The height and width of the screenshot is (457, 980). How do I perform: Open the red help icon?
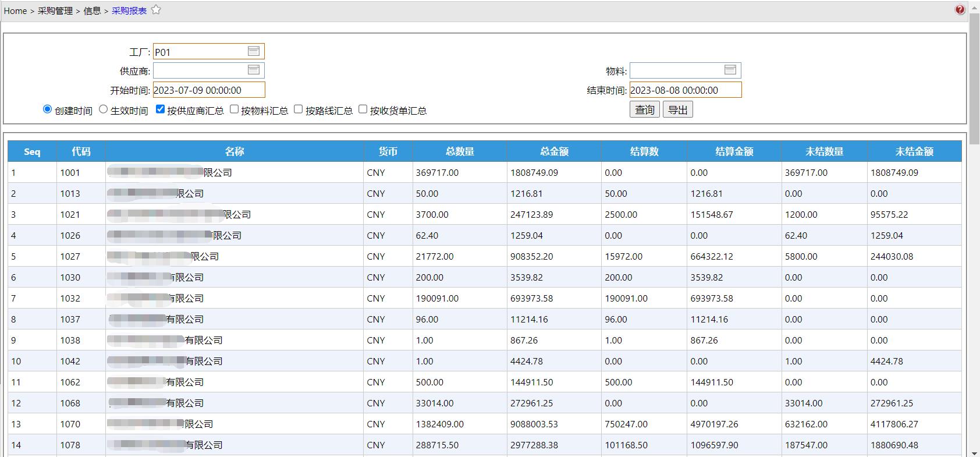click(960, 9)
